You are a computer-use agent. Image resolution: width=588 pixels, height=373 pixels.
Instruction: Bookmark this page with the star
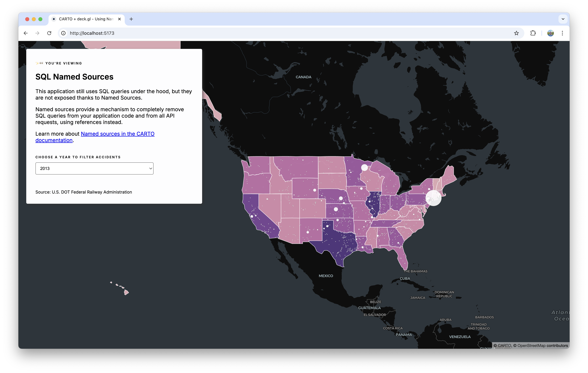point(516,33)
